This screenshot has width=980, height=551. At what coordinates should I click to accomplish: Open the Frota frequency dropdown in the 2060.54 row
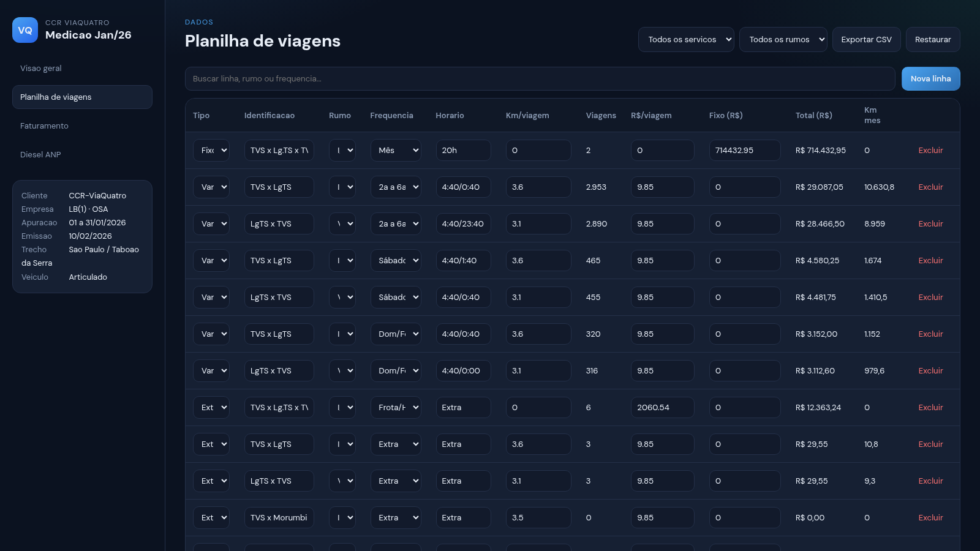tap(396, 407)
